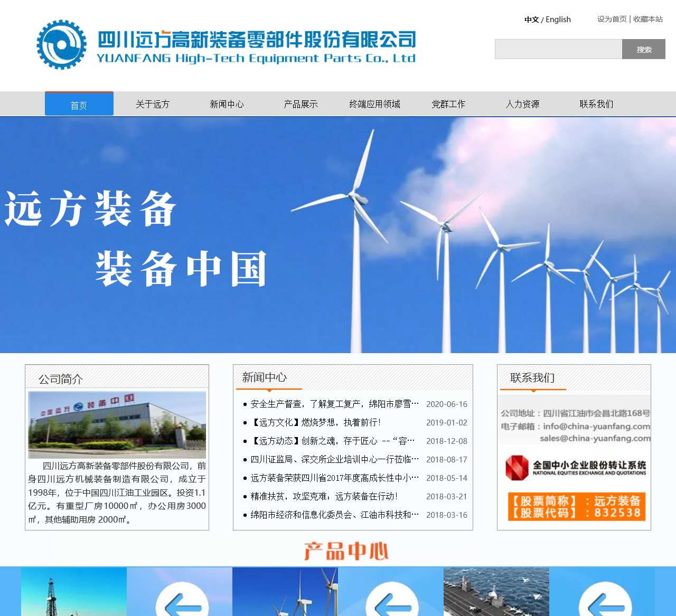Open the wind turbine product thumbnail
Viewport: 676px width, 616px height.
coord(285,592)
